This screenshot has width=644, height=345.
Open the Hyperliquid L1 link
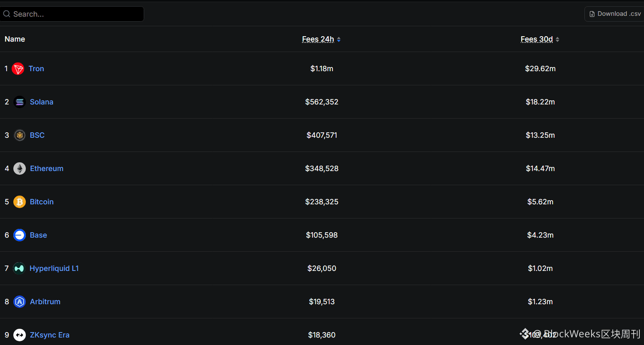pyautogui.click(x=54, y=268)
